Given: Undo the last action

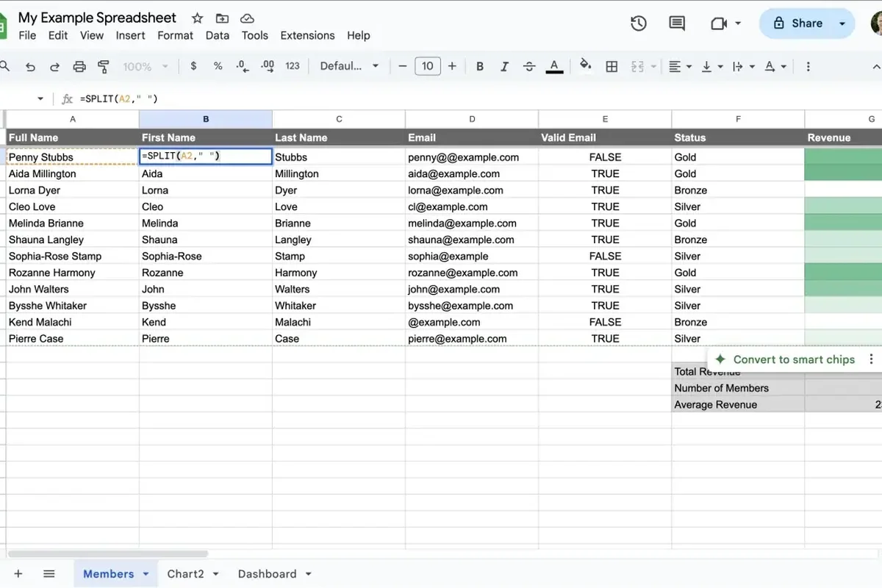Looking at the screenshot, I should 30,66.
